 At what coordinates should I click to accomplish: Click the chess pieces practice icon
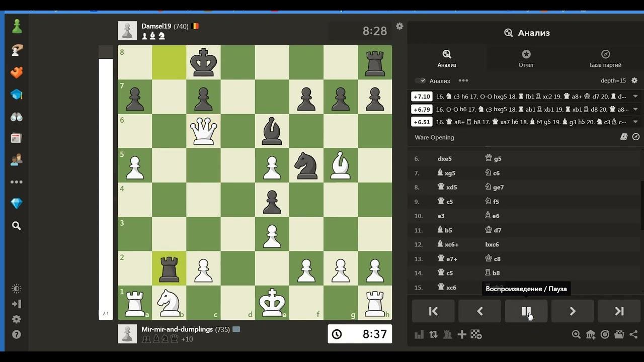coord(447,334)
